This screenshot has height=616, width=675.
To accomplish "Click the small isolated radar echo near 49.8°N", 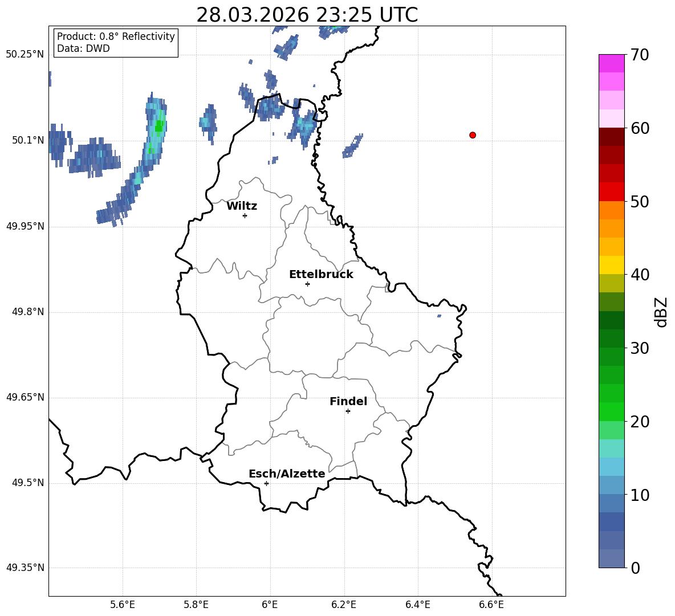I will coord(439,316).
